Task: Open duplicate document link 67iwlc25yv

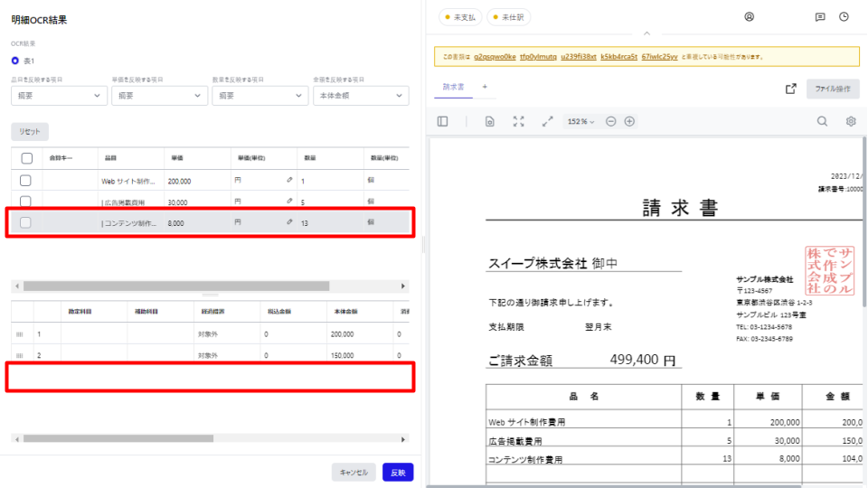Action: point(659,56)
